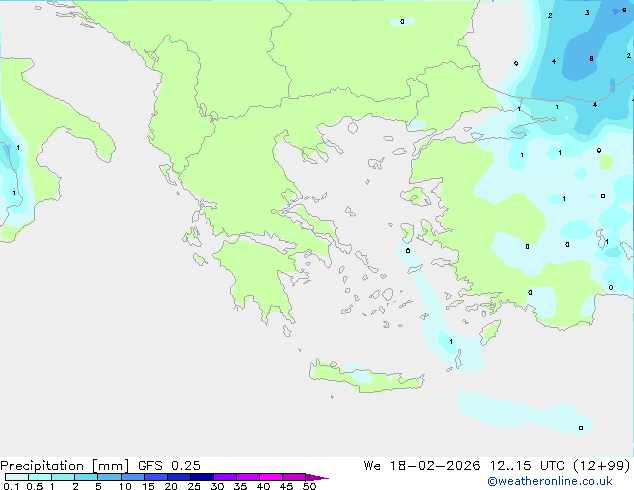
Task: Select the purple swatch between 30 and 35
Action: [225, 477]
